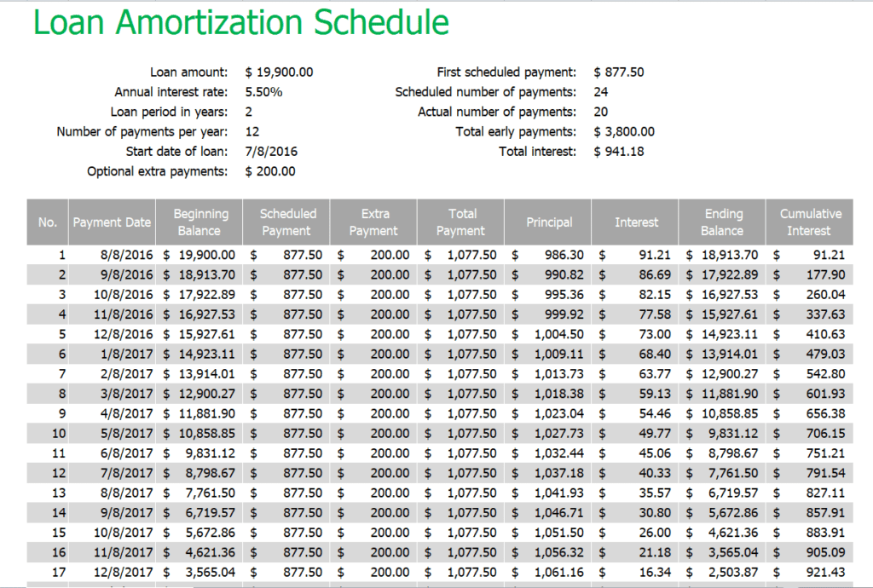873x588 pixels.
Task: Click loan period in years value 2
Action: pyautogui.click(x=248, y=112)
